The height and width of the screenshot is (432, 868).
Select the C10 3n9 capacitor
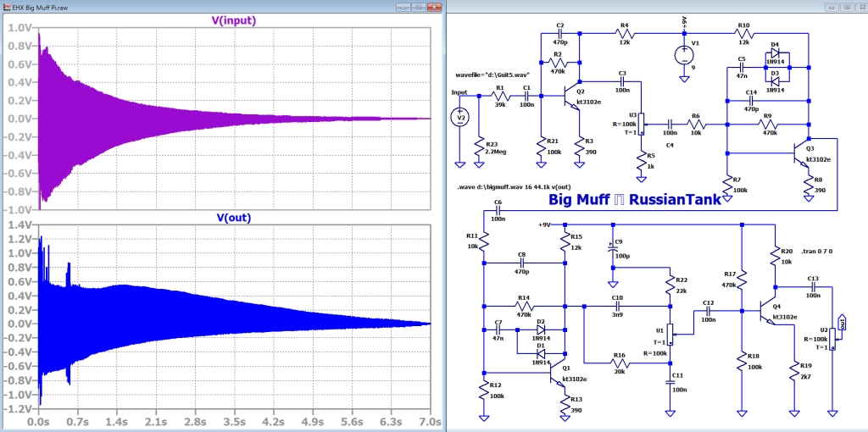coord(617,306)
